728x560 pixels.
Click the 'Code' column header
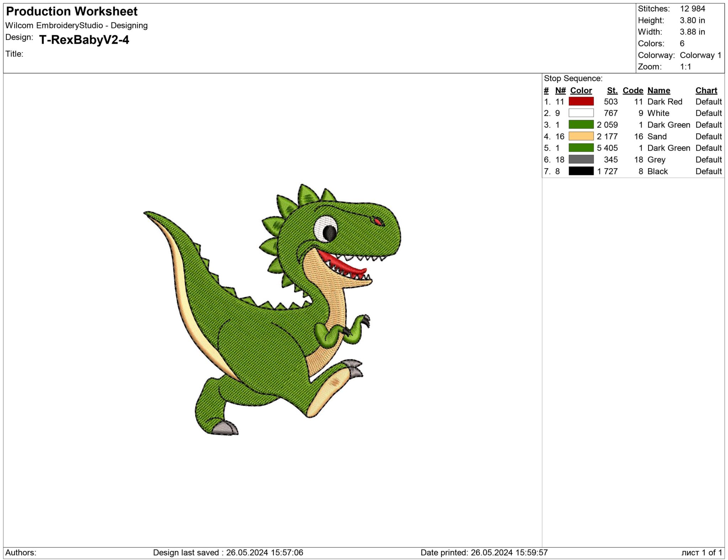[633, 91]
